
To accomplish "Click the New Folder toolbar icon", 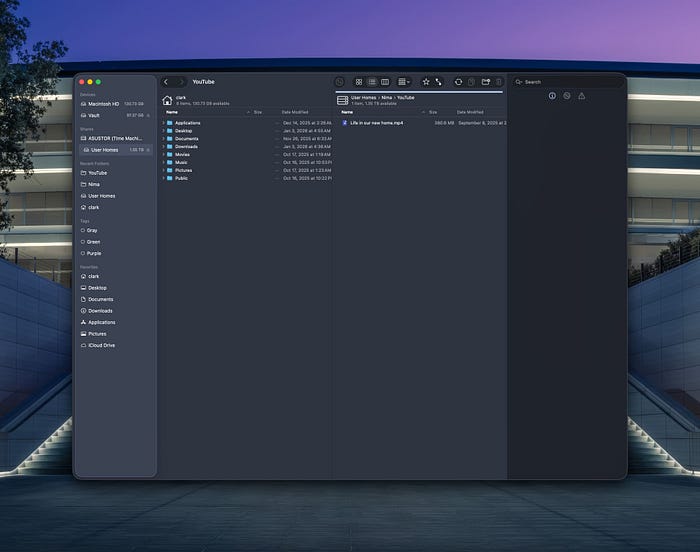I will (x=486, y=82).
